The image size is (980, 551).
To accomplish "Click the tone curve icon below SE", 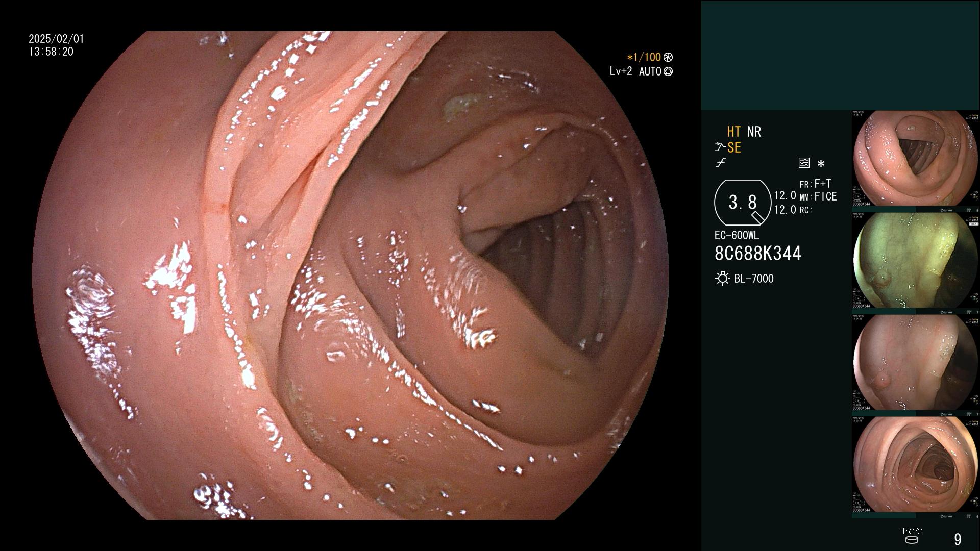I will tap(721, 163).
